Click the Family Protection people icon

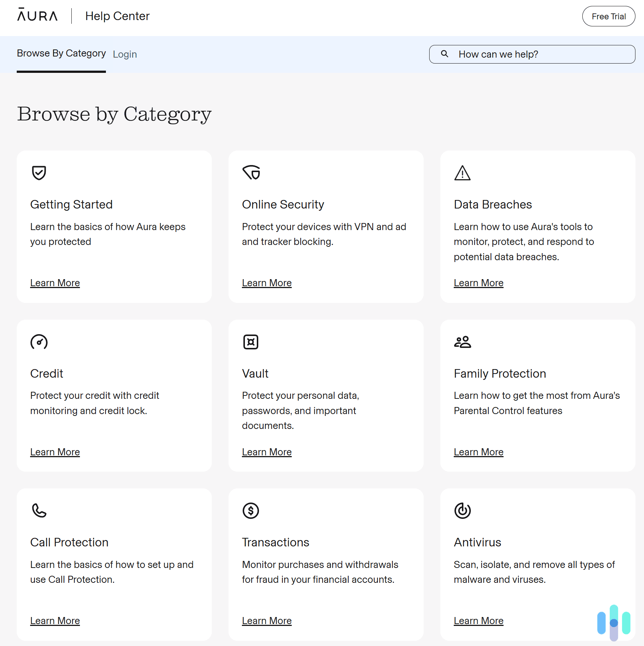[462, 342]
